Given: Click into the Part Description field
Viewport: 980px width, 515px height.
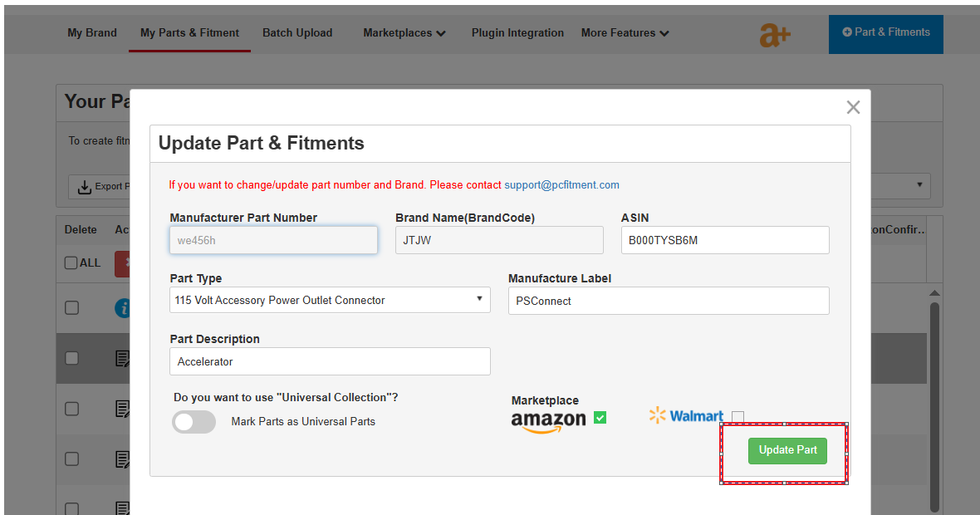Looking at the screenshot, I should click(x=330, y=361).
